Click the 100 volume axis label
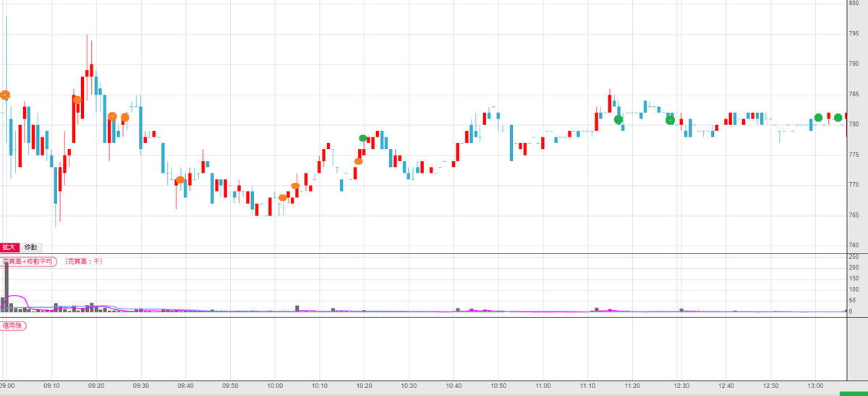This screenshot has height=396, width=868. click(x=854, y=290)
